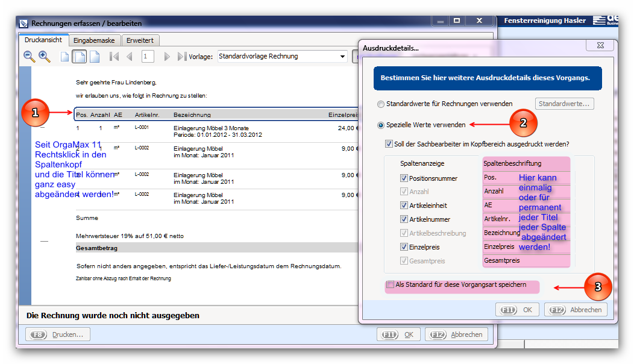Click the Sehr geehrte Frau Lindenberg salutation
Image resolution: width=634 pixels, height=364 pixels.
(x=116, y=83)
